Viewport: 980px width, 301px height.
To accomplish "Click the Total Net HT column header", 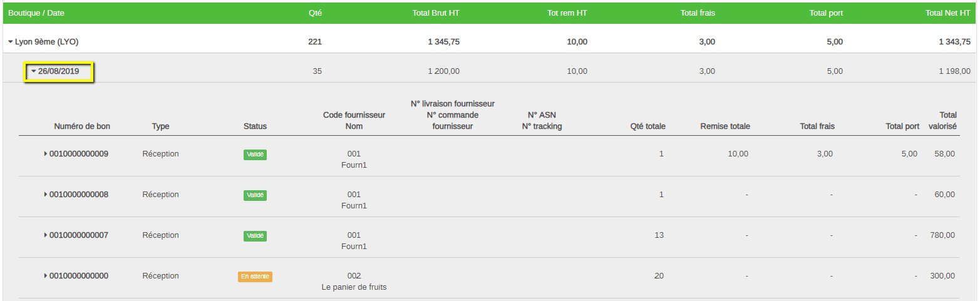I will pyautogui.click(x=947, y=13).
